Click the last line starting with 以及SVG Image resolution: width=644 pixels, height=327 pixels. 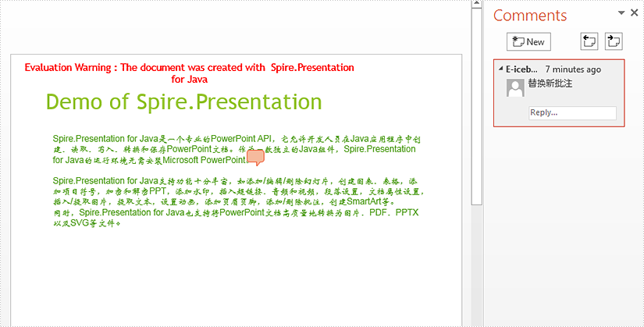[x=87, y=223]
